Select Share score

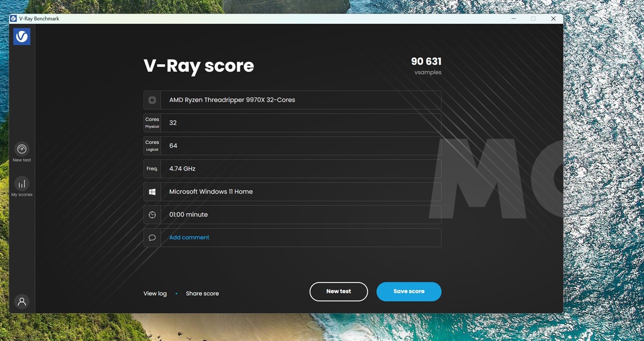[202, 294]
